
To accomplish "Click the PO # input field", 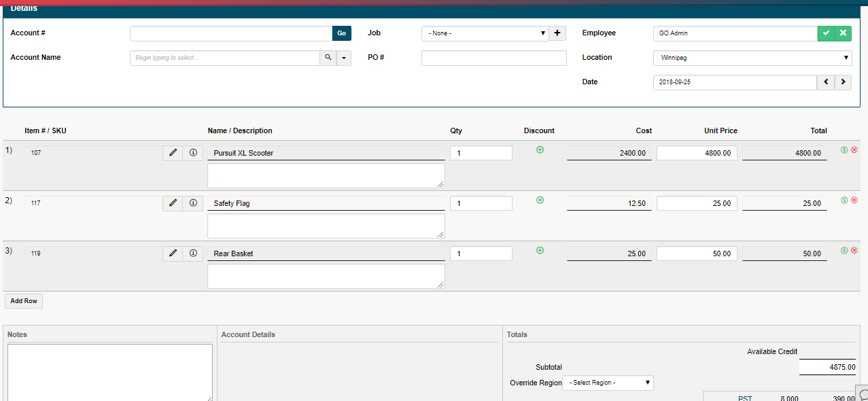I will 493,58.
